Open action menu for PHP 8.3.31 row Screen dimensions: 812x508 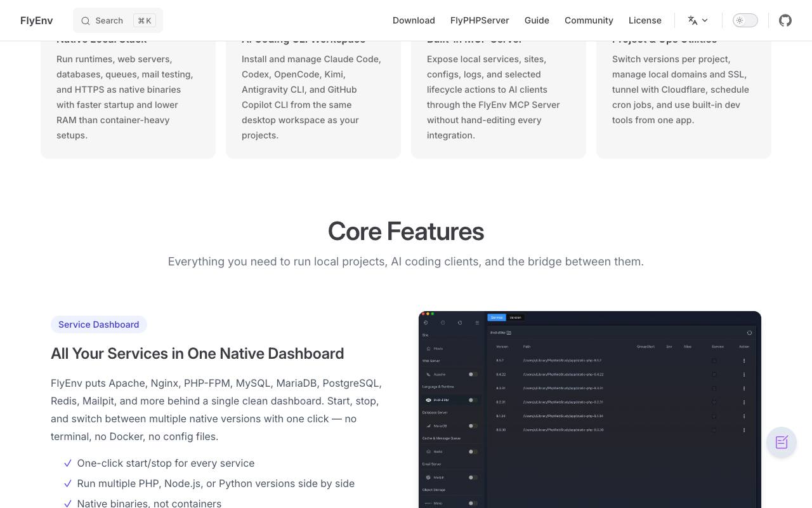point(744,388)
